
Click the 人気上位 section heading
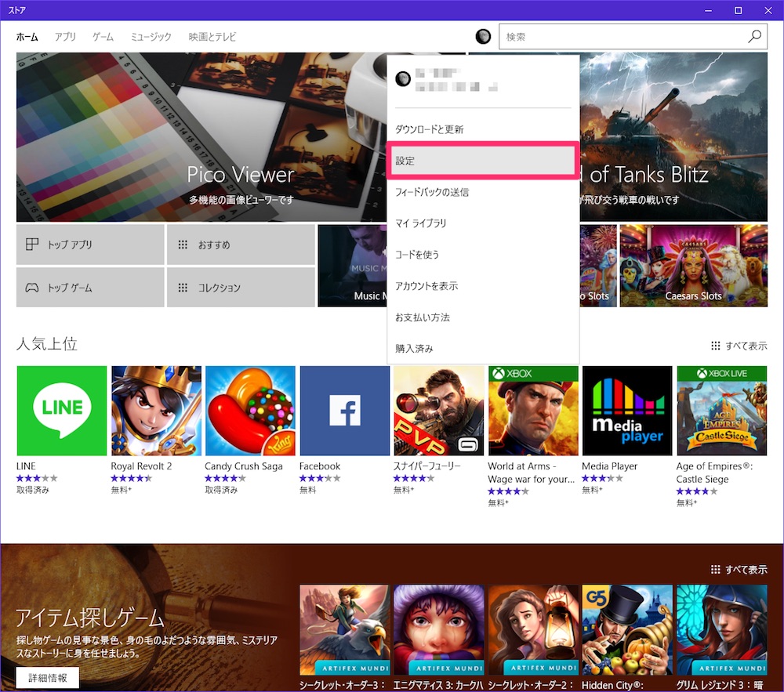47,344
